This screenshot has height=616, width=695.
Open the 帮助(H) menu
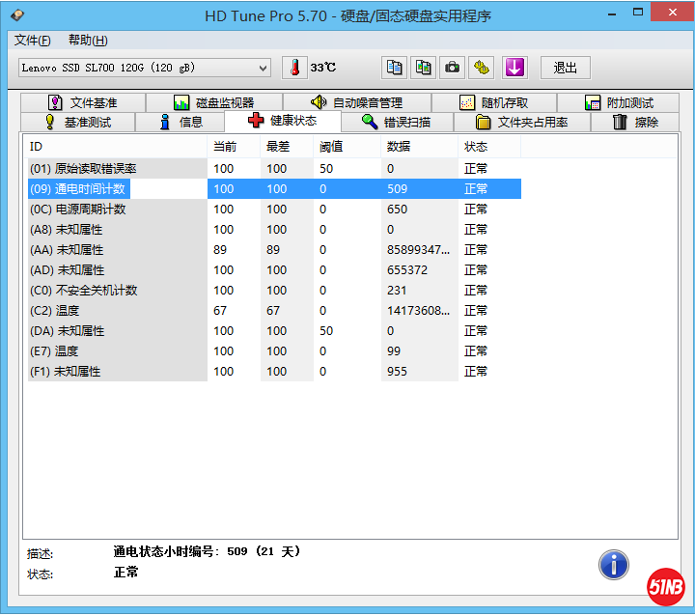click(88, 41)
